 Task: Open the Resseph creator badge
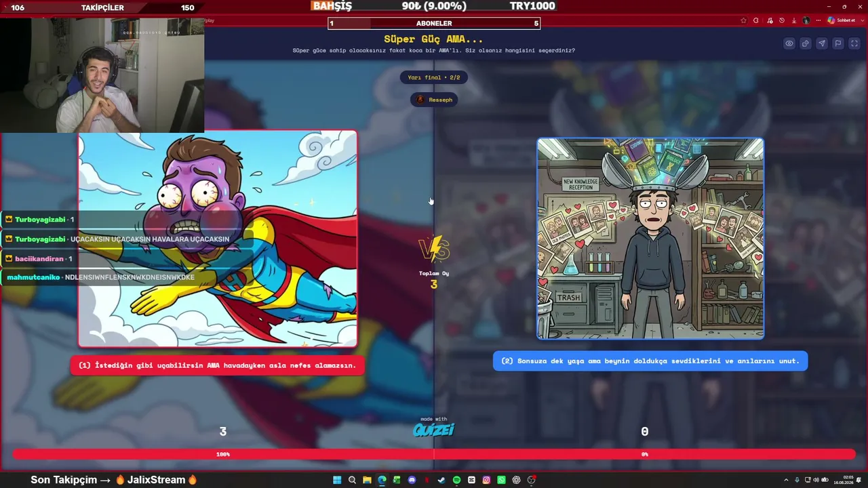[434, 100]
